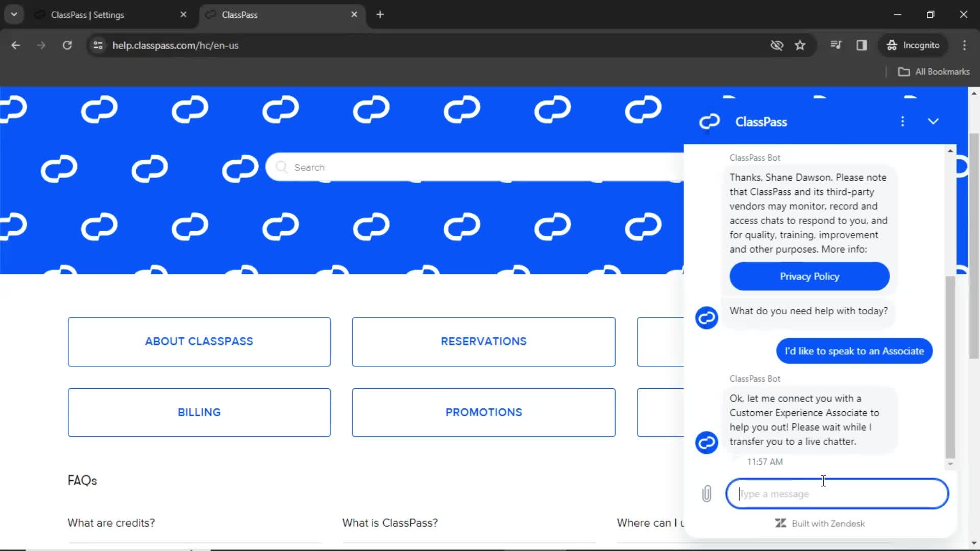The width and height of the screenshot is (980, 551).
Task: Open the Built with Zendesk link
Action: pos(820,523)
